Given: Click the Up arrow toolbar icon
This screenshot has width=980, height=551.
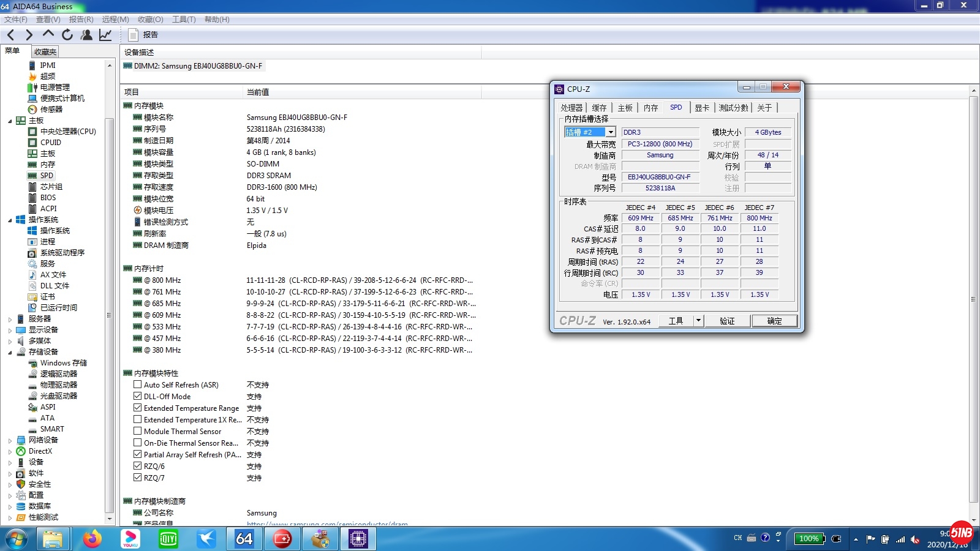Looking at the screenshot, I should (48, 34).
